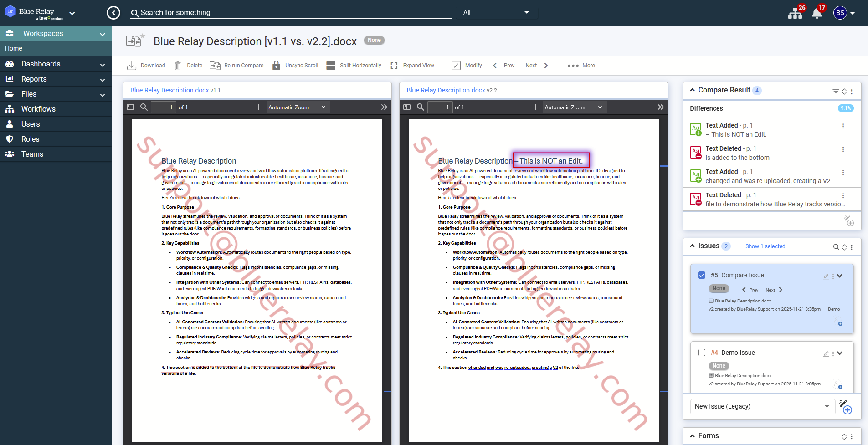
Task: Select Text Added 'This is NOT an Edit' difference
Action: (x=772, y=130)
